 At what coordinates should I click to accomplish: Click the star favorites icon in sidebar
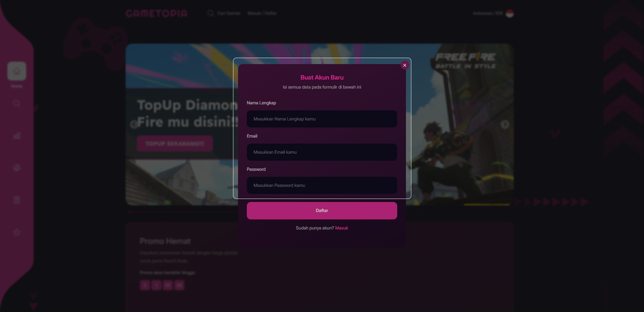point(17,232)
